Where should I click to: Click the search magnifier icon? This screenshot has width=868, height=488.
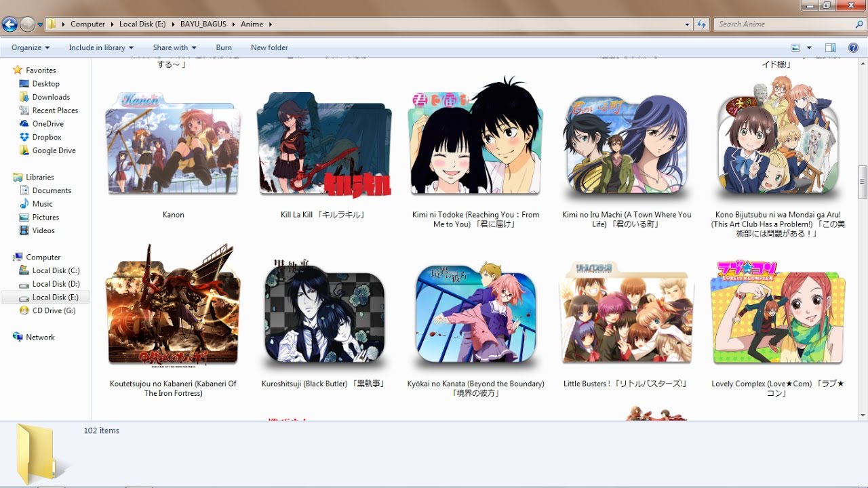[x=859, y=24]
